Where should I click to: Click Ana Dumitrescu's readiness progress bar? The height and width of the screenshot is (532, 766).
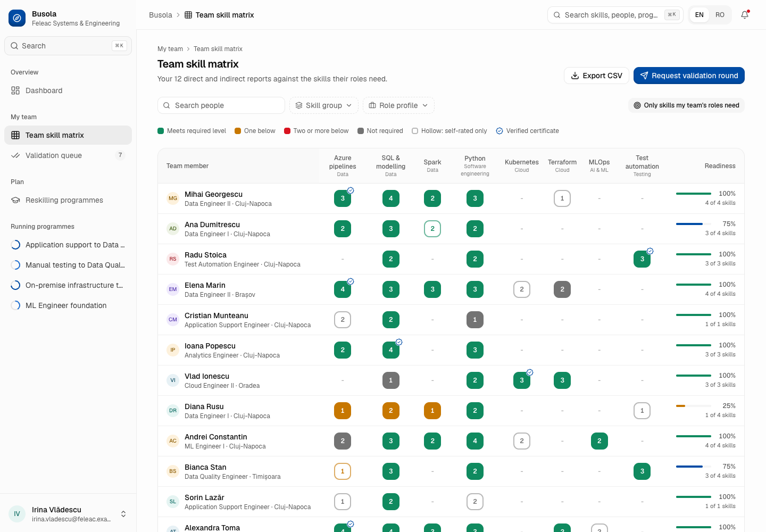coord(694,224)
